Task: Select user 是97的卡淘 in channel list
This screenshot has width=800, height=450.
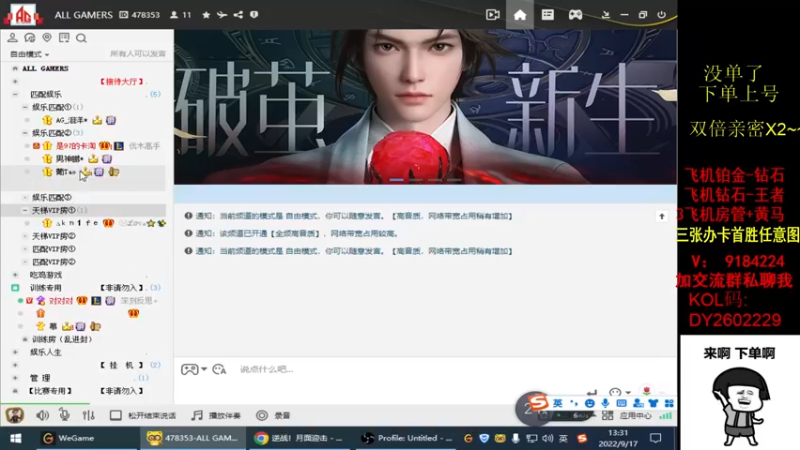Action: [x=76, y=146]
